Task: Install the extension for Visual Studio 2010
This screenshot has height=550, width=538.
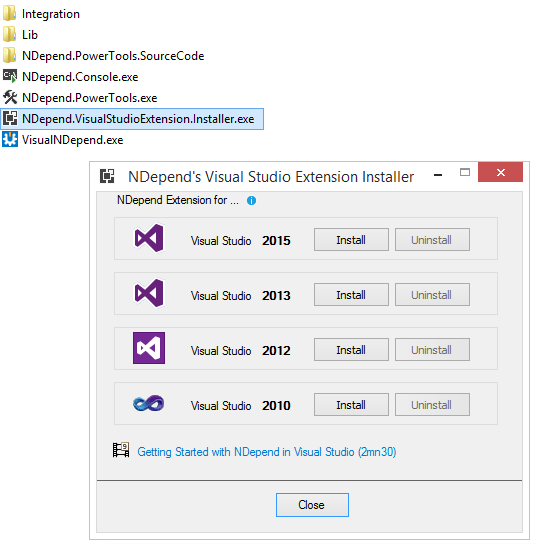Action: click(351, 405)
